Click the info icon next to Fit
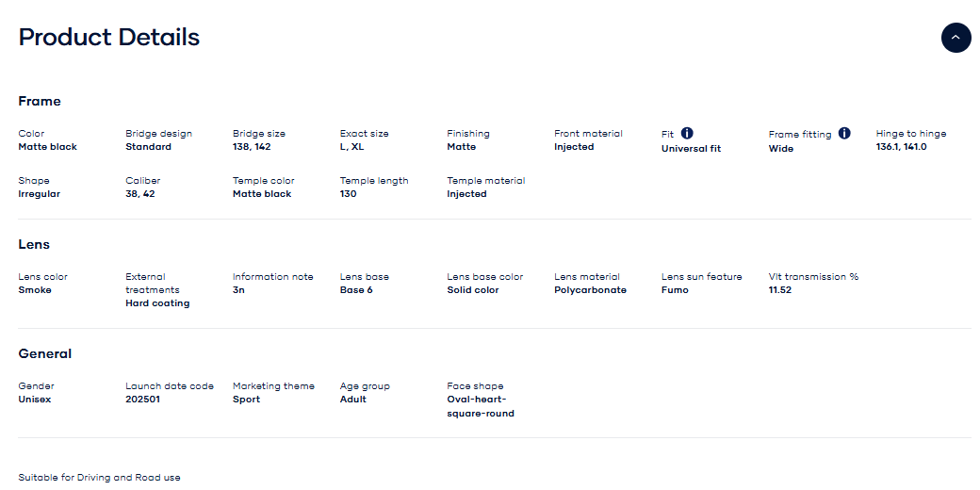The width and height of the screenshot is (980, 490). (x=687, y=134)
